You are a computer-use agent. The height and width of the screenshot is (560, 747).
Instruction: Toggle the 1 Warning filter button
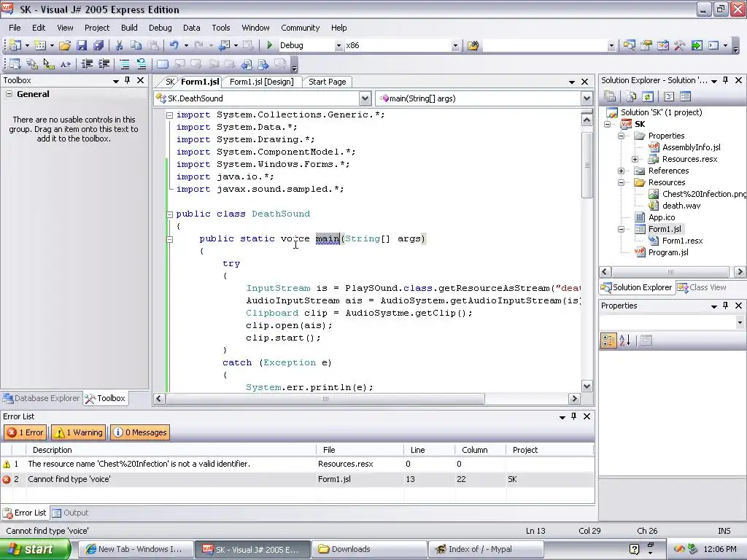pyautogui.click(x=79, y=432)
